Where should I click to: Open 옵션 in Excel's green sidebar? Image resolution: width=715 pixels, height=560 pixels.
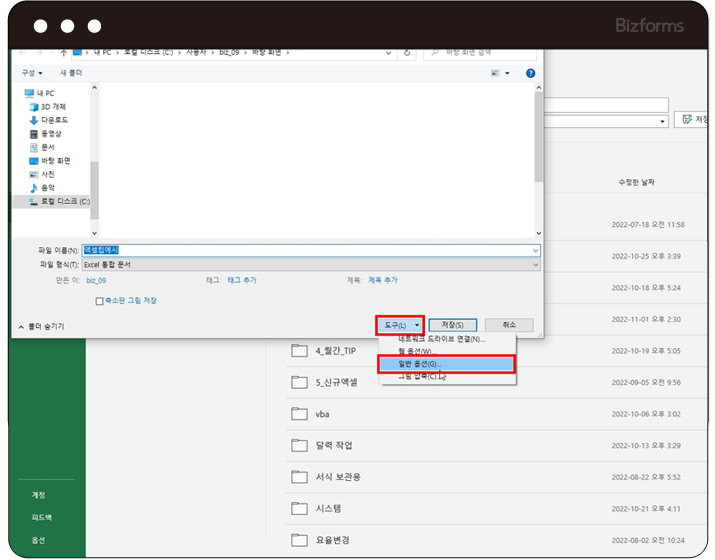[38, 540]
